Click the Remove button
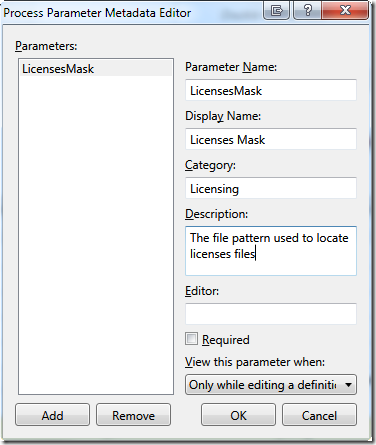The image size is (376, 445). pos(133,415)
